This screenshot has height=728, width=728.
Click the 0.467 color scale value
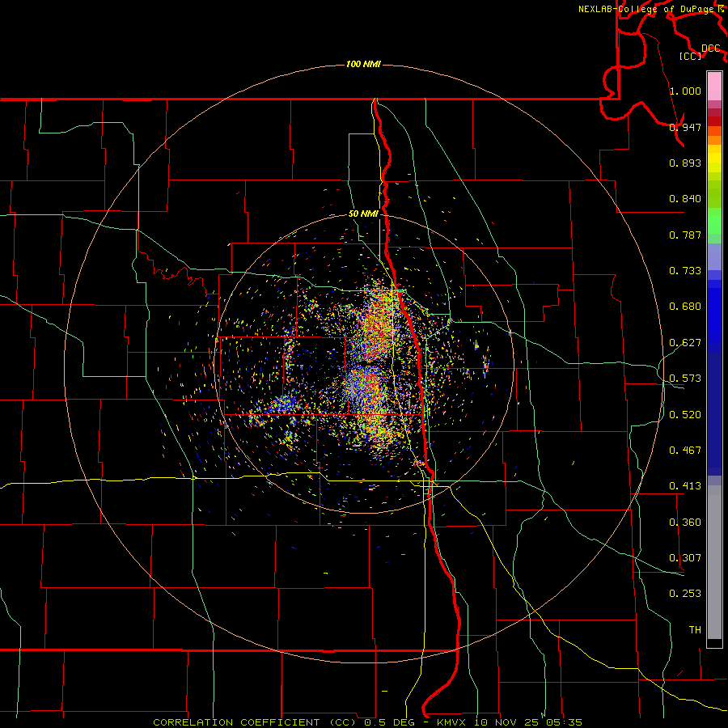click(x=685, y=451)
